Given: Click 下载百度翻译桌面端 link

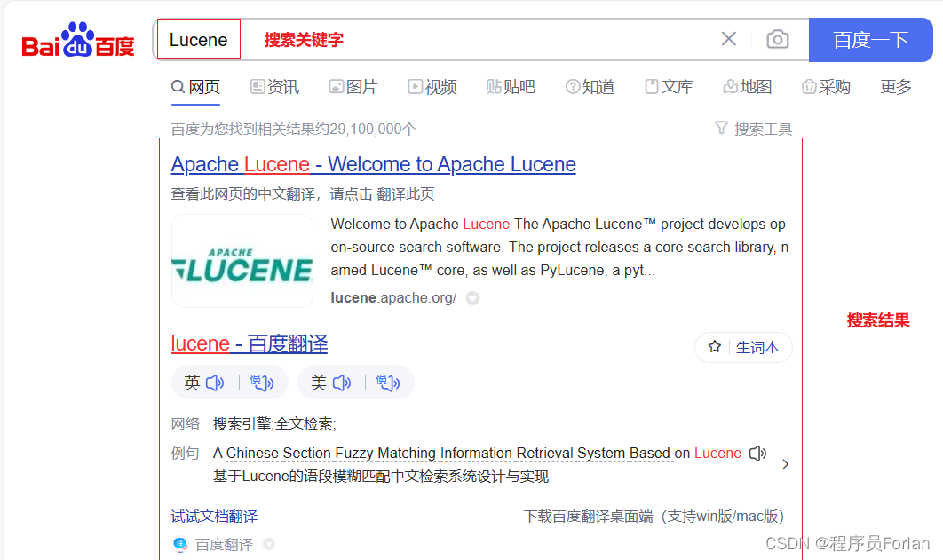Looking at the screenshot, I should tap(654, 517).
